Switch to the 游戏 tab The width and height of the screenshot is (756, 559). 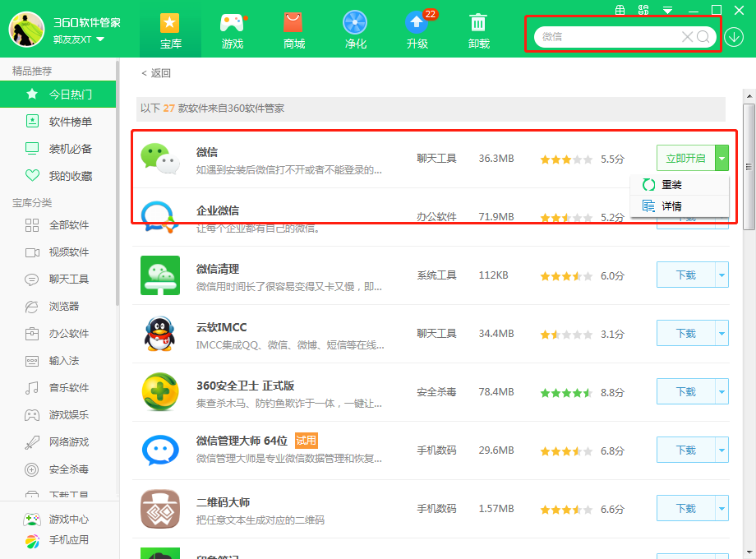(232, 30)
